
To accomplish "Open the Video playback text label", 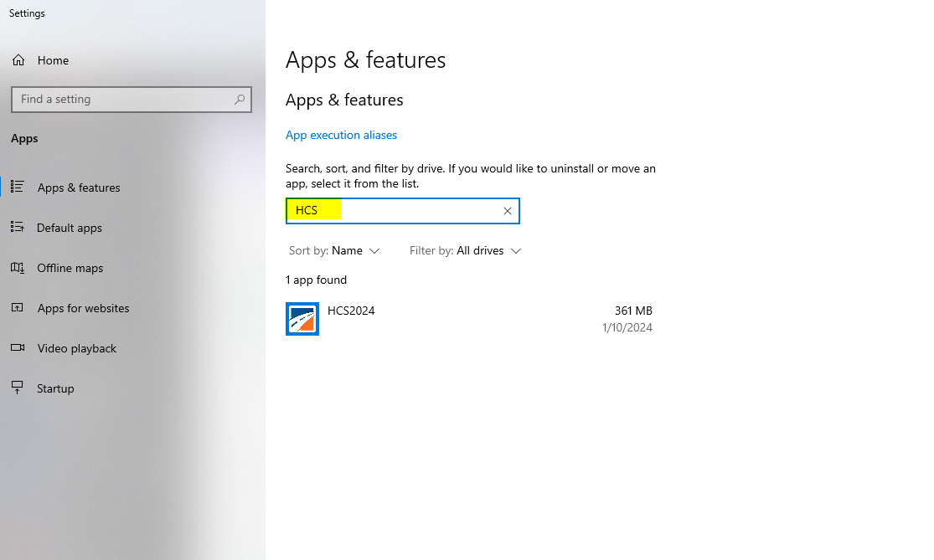I will (77, 348).
